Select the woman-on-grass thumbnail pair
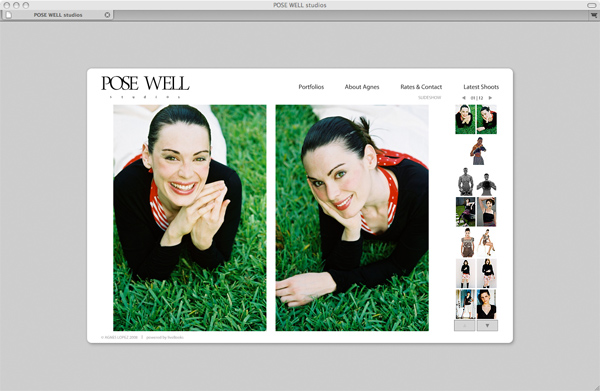Image resolution: width=600 pixels, height=391 pixels. click(476, 119)
